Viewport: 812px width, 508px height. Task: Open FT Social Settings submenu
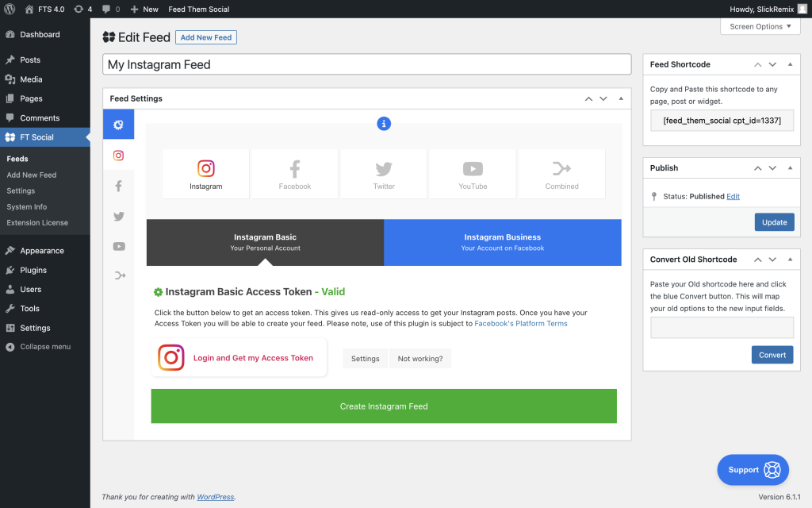click(x=21, y=190)
